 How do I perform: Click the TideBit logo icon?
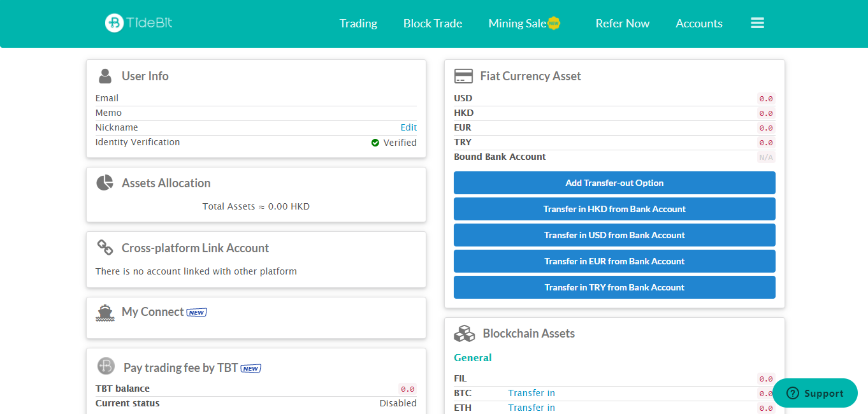pos(115,23)
